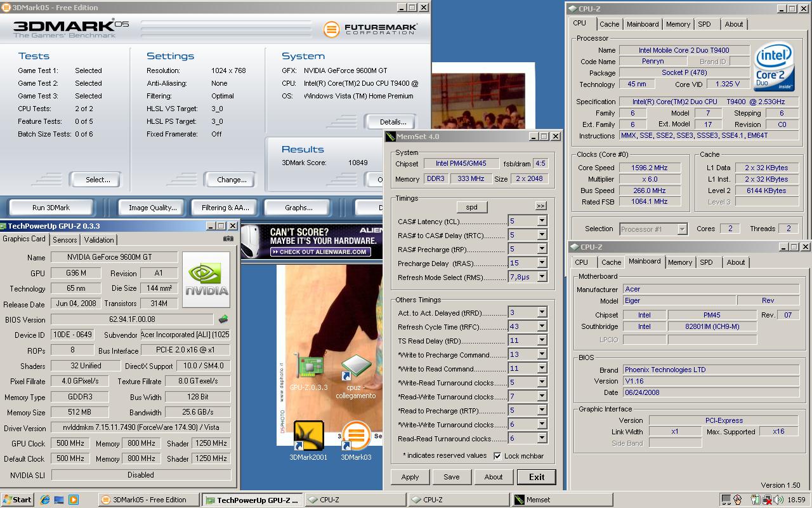This screenshot has height=508, width=812.
Task: Click the MemSet 4.0 title bar icon
Action: (x=391, y=136)
